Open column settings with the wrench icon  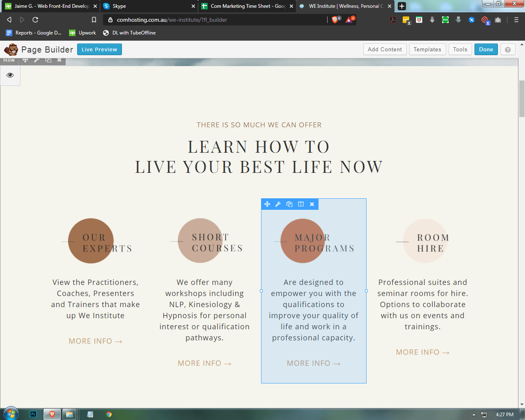pos(278,204)
